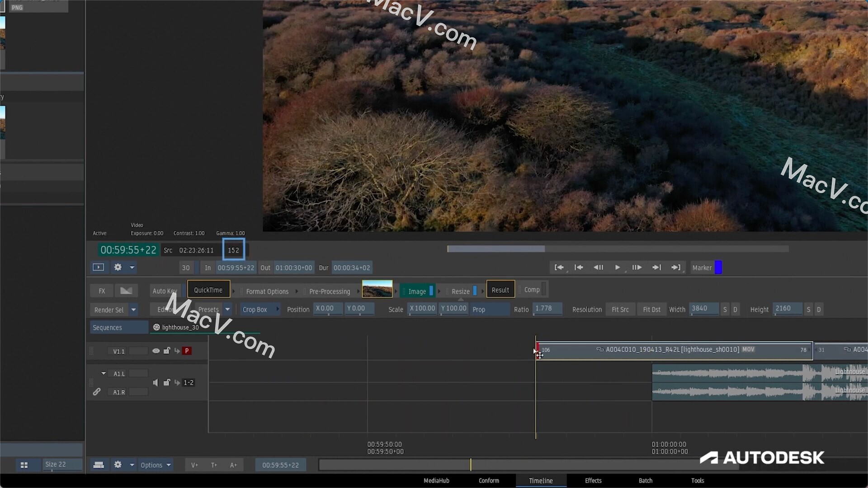Toggle the red P patch on V1.1
868x488 pixels.
(187, 351)
